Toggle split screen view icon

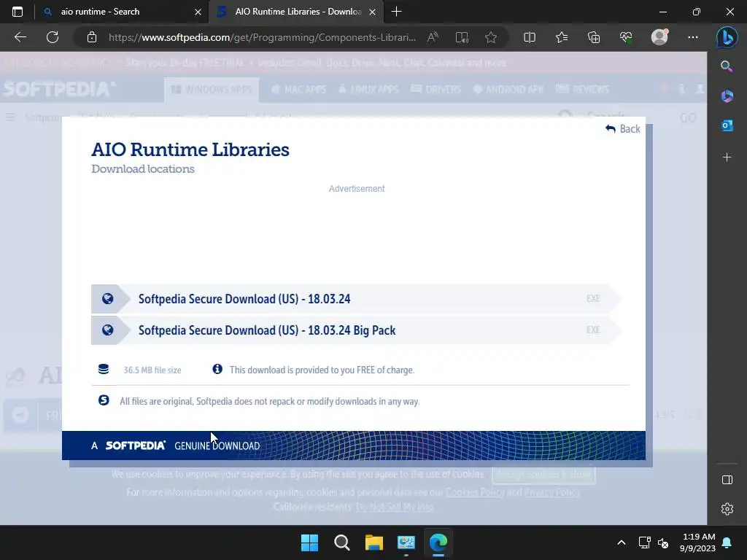(530, 37)
